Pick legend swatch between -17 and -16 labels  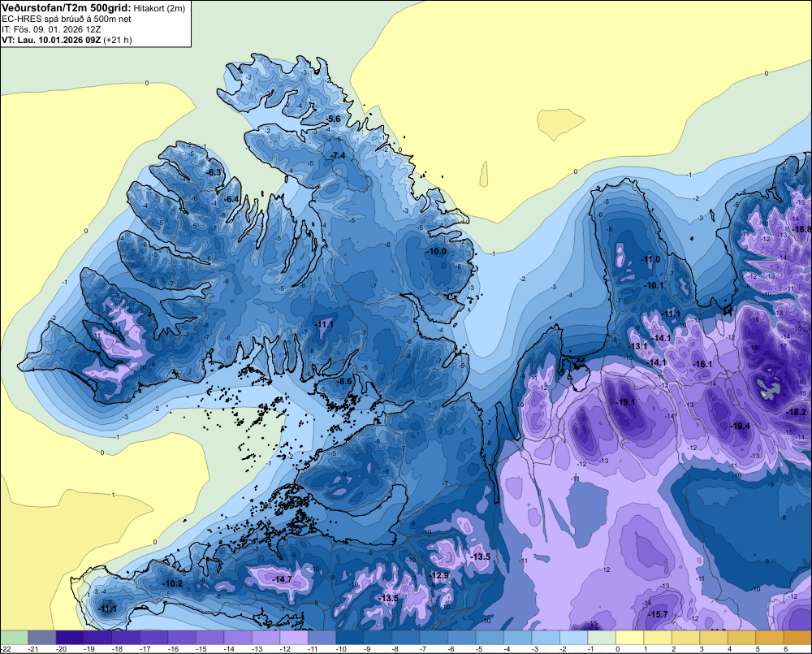(x=153, y=638)
